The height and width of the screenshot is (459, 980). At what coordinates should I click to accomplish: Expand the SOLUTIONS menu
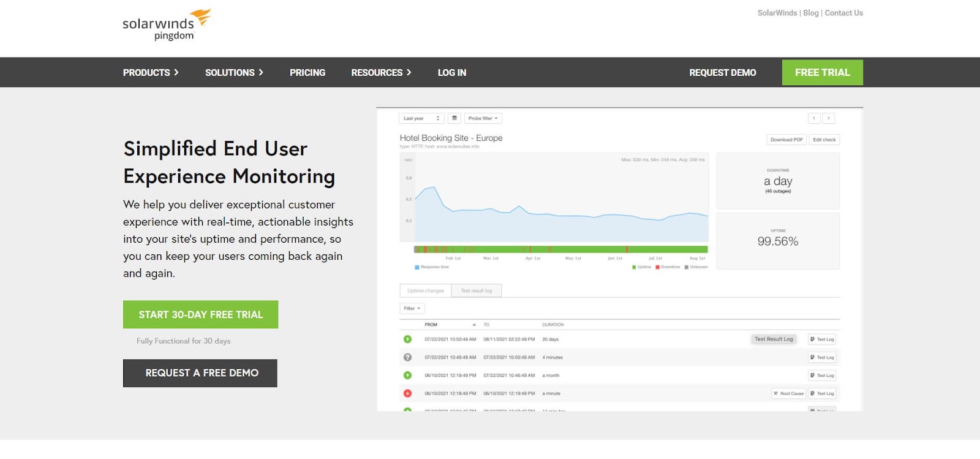(234, 72)
